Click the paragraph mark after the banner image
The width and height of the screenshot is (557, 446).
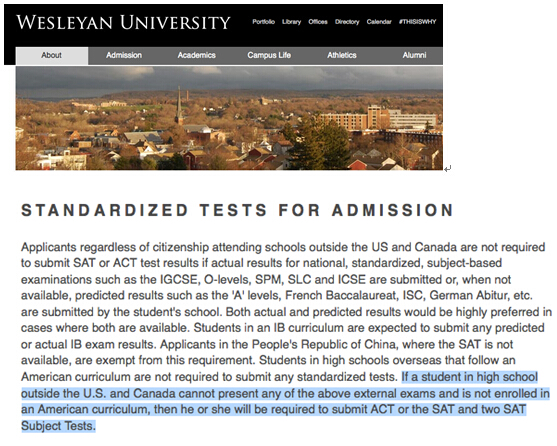pos(448,168)
